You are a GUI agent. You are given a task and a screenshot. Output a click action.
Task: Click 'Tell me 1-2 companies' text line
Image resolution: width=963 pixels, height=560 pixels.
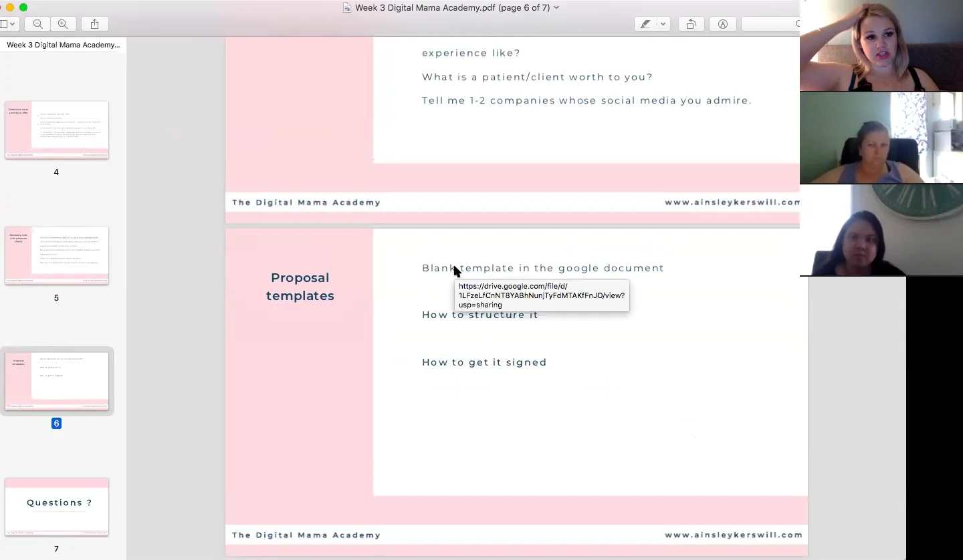click(586, 100)
